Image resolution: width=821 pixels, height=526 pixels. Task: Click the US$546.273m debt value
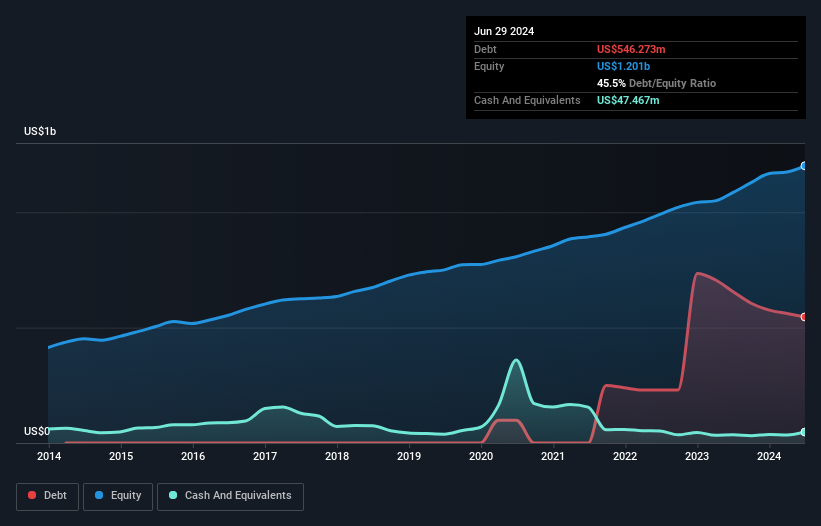[x=631, y=49]
